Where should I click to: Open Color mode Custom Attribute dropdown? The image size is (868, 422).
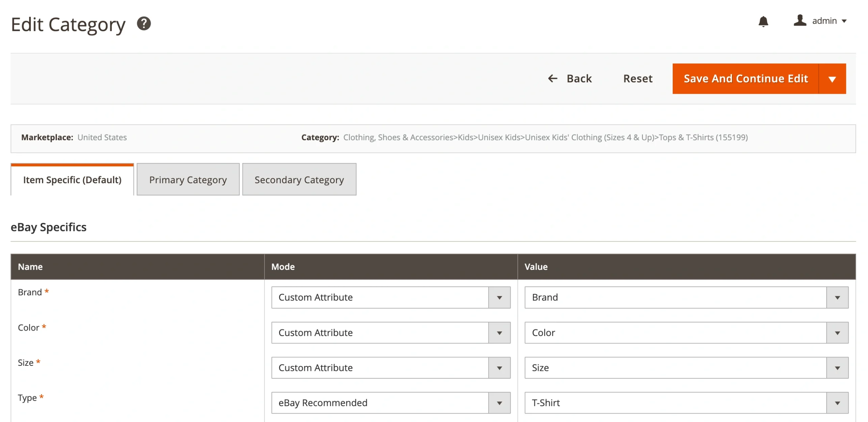pos(391,333)
